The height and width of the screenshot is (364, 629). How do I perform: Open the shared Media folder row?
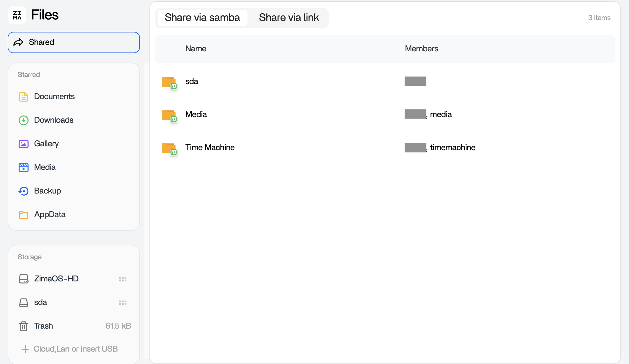click(196, 114)
